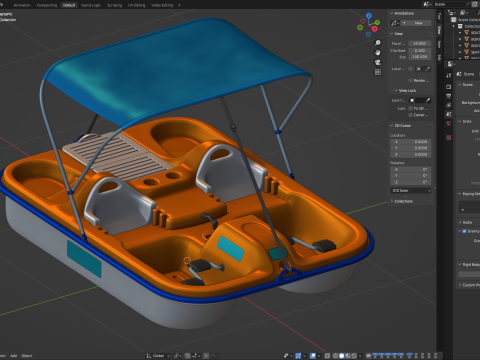Click the Clip Start value field

pyautogui.click(x=420, y=50)
